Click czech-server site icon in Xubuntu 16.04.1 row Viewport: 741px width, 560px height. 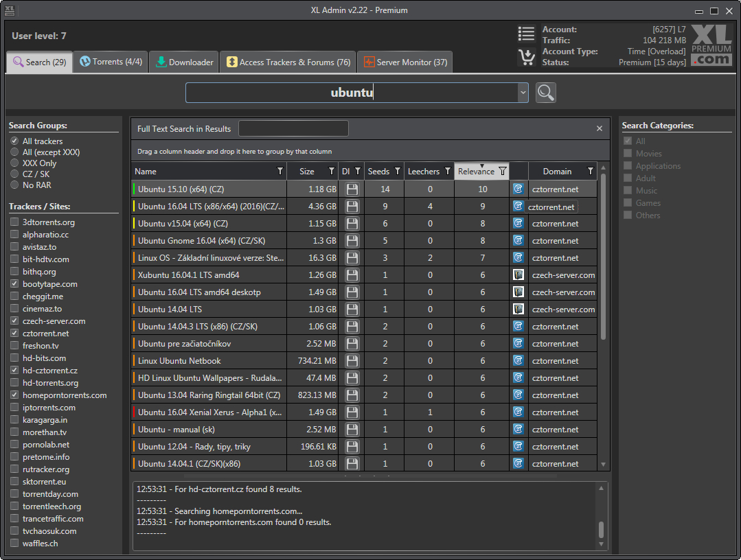coord(518,275)
